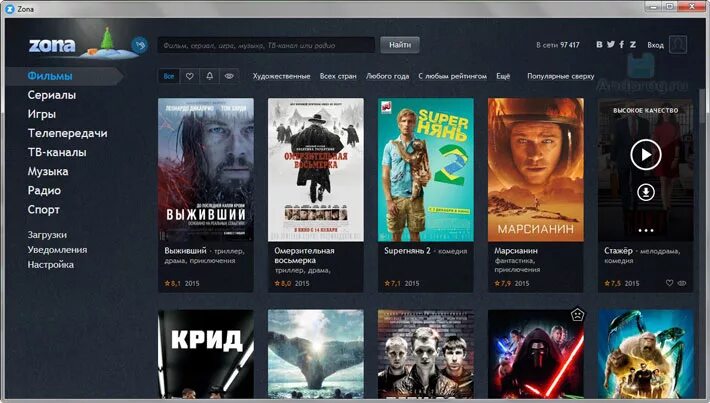This screenshot has height=403, width=710.
Task: Open the Крид movie poster
Action: 206,354
